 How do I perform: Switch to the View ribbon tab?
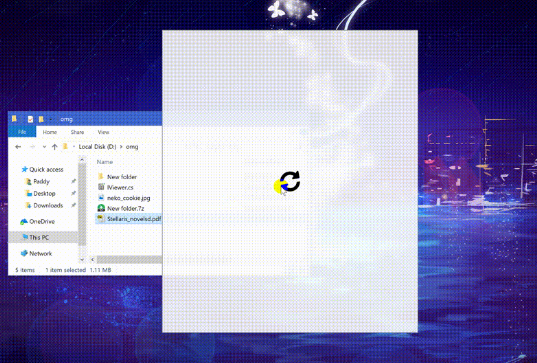pos(103,132)
